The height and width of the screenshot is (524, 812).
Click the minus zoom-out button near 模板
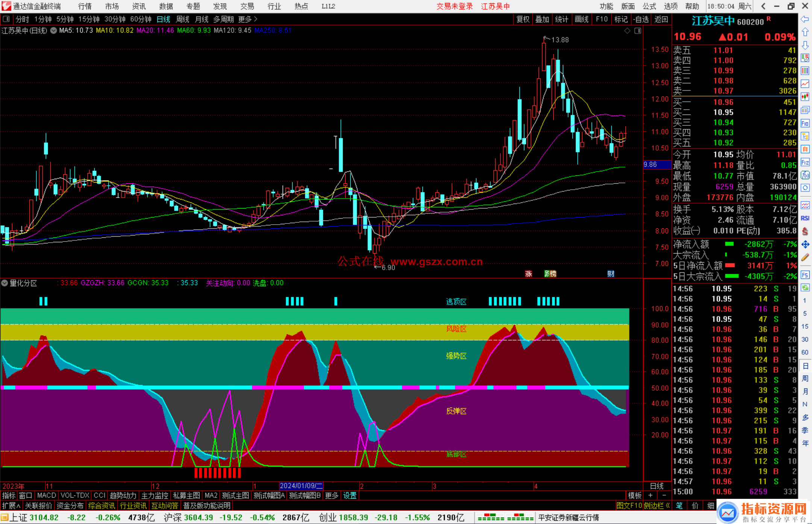664,495
